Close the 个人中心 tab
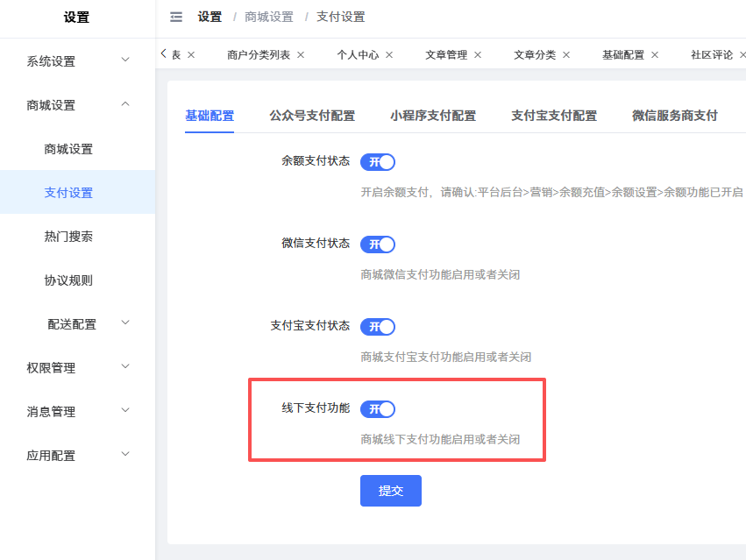 389,54
